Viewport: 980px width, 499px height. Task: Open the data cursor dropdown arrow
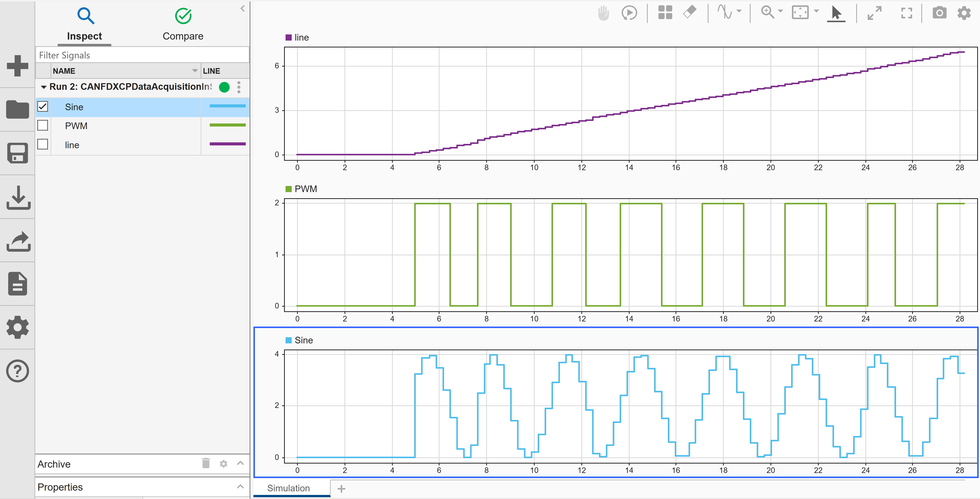(x=739, y=11)
